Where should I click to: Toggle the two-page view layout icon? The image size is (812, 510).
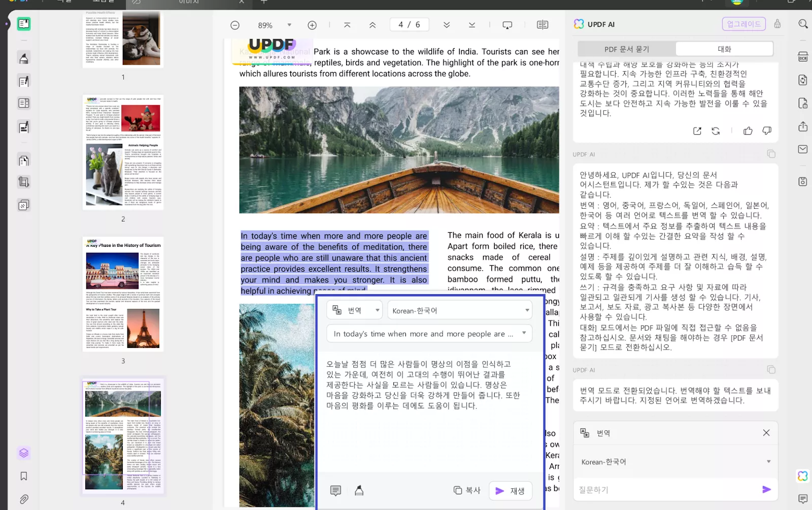543,25
